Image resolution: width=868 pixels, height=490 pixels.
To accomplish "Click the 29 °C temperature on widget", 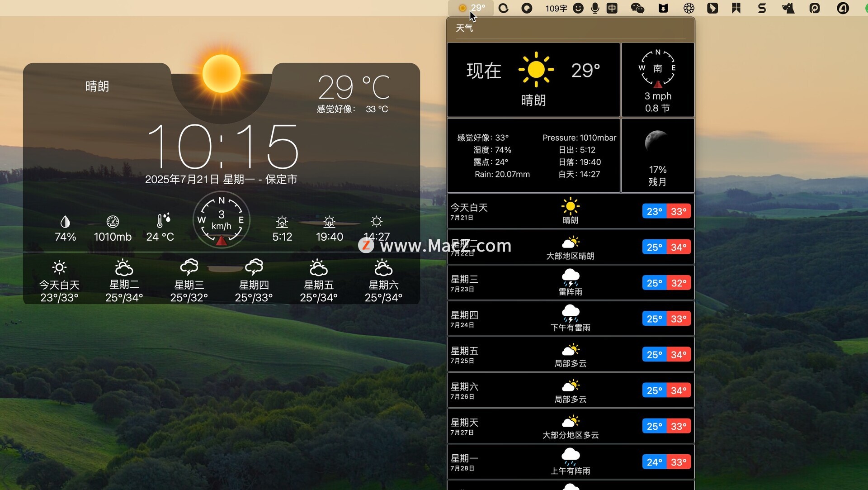I will pos(354,87).
